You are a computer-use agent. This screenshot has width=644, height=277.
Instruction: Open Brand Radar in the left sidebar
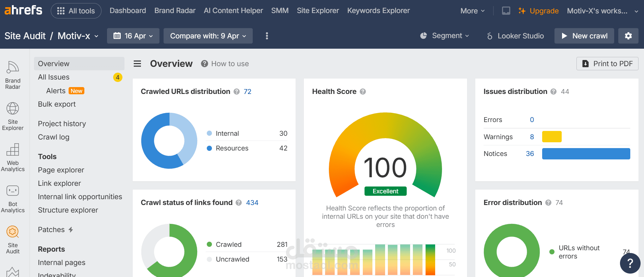point(13,75)
